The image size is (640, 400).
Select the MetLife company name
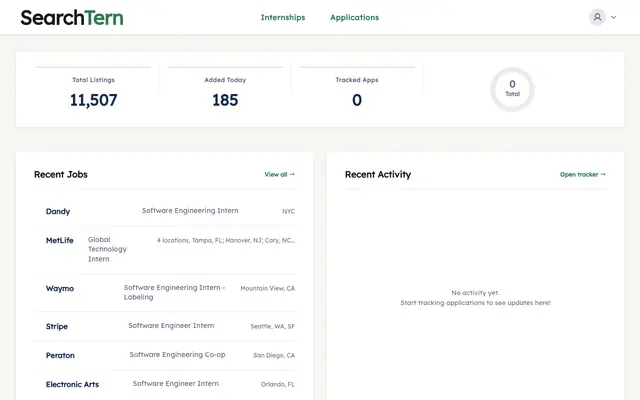(60, 240)
